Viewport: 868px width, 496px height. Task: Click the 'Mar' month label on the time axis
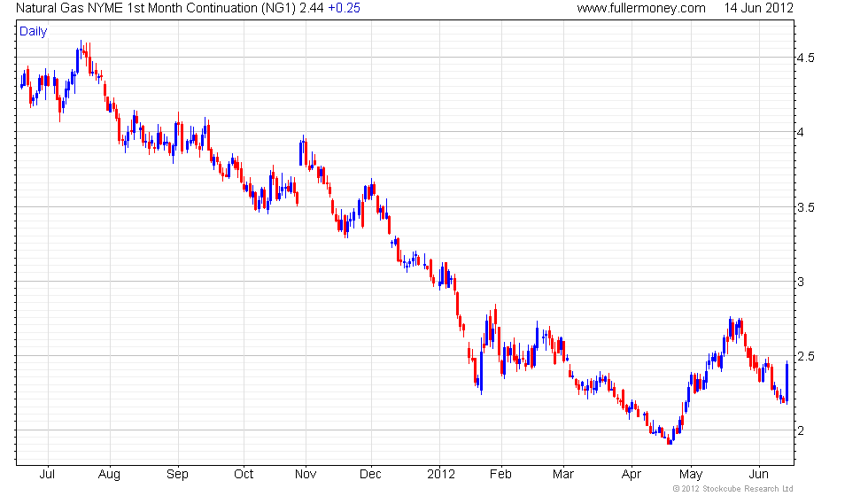point(563,475)
